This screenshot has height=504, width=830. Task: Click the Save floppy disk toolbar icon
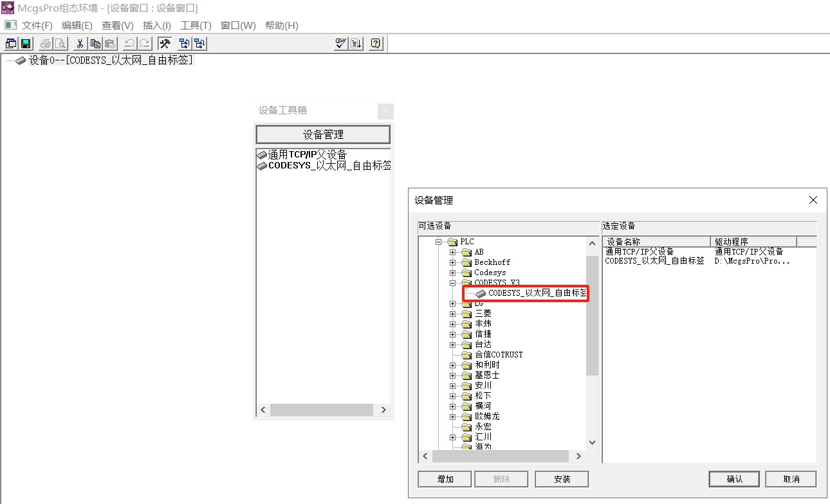pos(26,44)
